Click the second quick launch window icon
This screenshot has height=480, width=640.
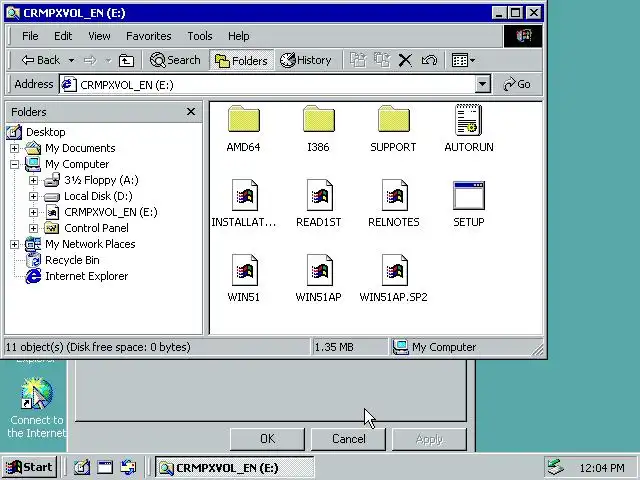(x=104, y=467)
